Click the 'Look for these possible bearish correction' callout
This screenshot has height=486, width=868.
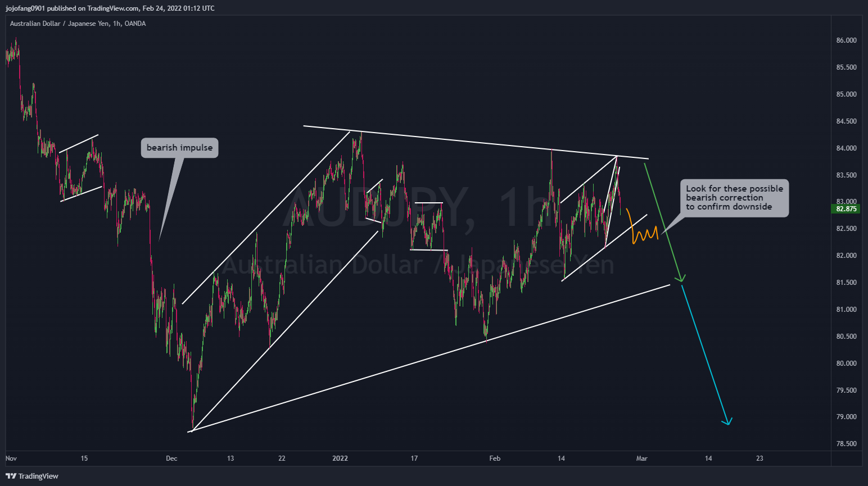[x=734, y=198]
